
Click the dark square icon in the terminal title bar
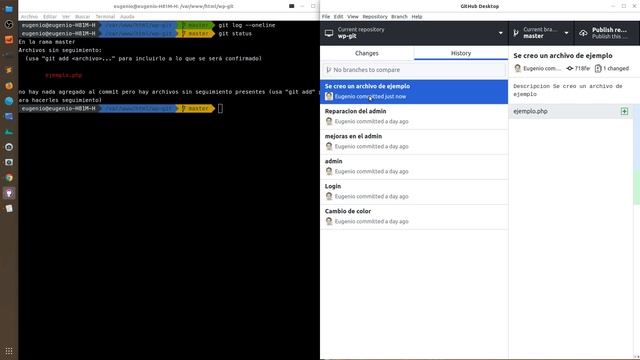pos(291,6)
